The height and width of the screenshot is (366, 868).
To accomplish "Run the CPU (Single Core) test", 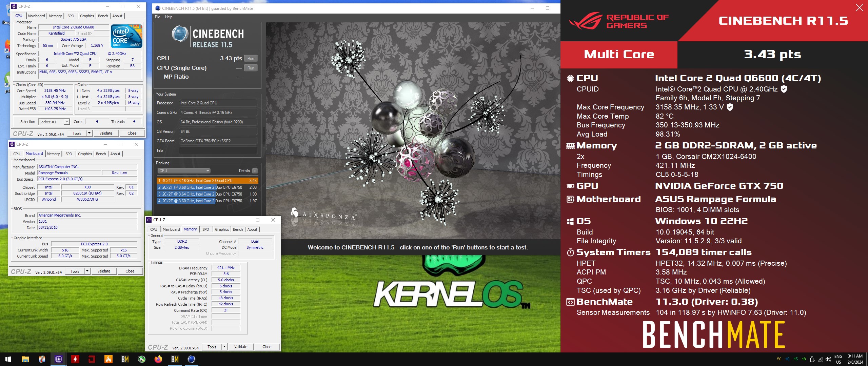I will point(251,68).
